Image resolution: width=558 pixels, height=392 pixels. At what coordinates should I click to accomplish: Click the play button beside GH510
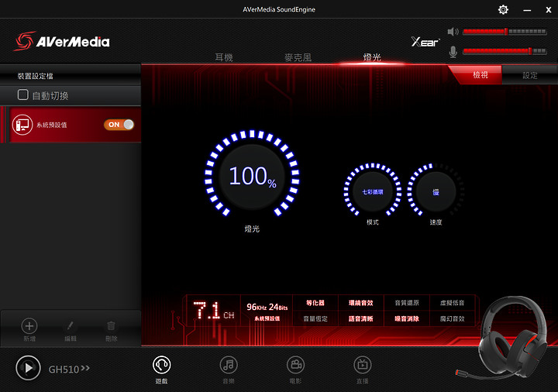point(28,368)
